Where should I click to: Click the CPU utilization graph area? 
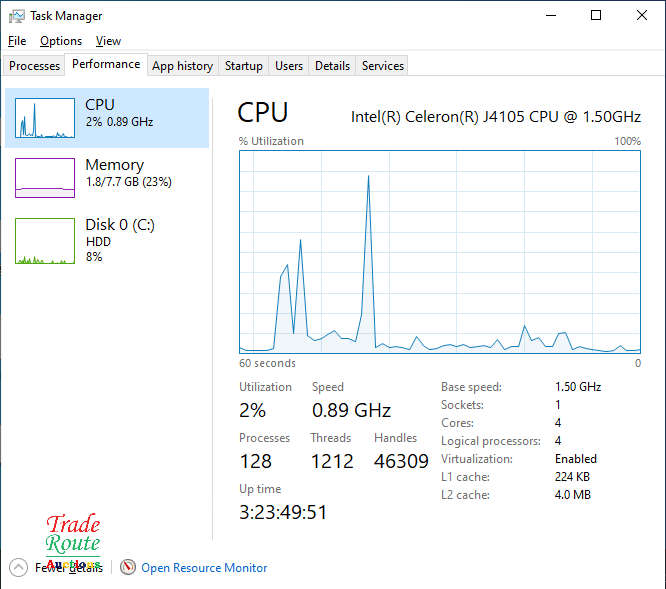pos(440,252)
